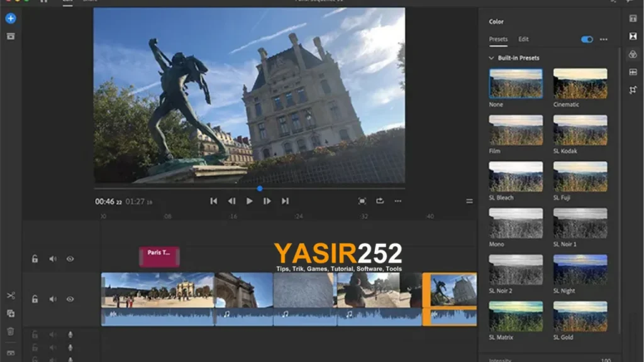Toggle fullscreen preview icon

point(362,201)
